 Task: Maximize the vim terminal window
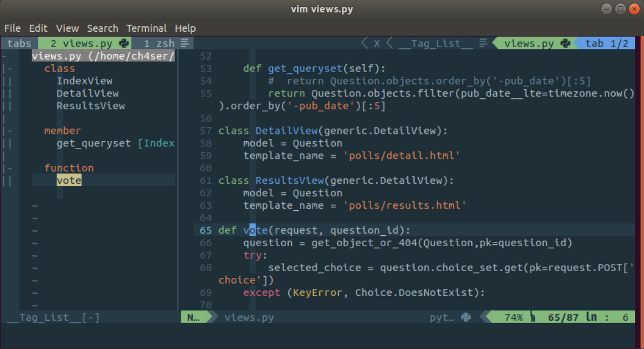[x=620, y=9]
